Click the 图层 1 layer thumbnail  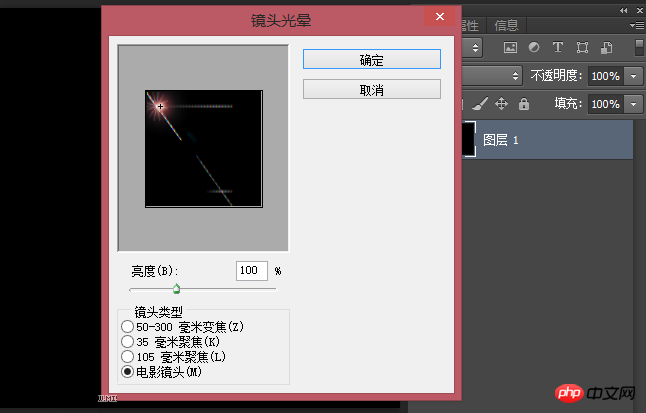tap(469, 139)
